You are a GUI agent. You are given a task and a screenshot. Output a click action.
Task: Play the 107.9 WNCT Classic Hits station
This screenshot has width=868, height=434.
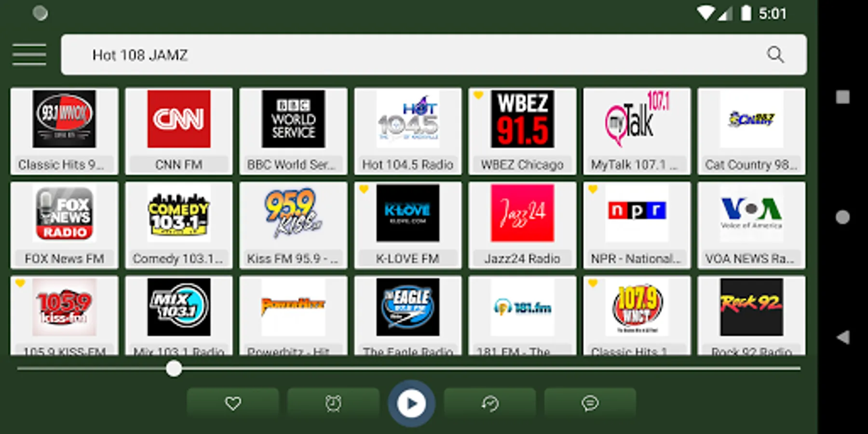click(637, 315)
